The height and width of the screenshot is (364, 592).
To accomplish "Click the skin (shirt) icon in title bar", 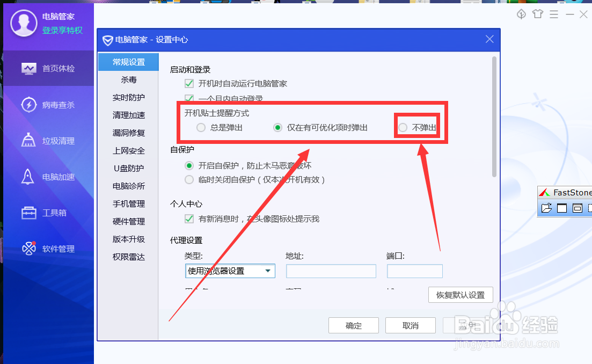I will click(x=538, y=14).
